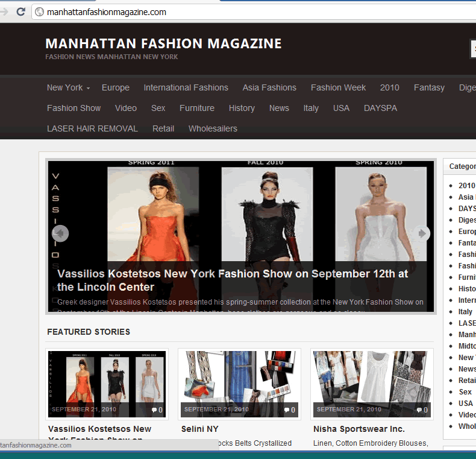Screen dimensions: 476x459
Task: Open the DAYSPA menu item
Action: pos(380,108)
